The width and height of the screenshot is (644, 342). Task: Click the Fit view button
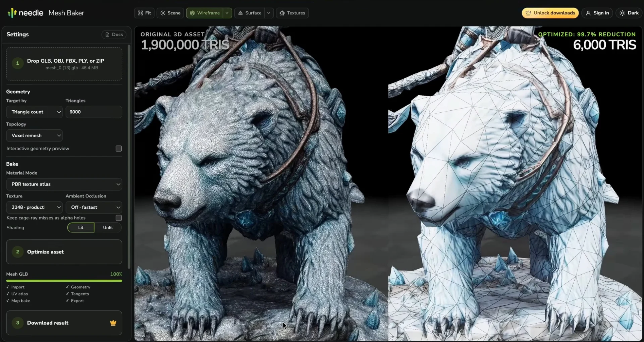click(145, 13)
